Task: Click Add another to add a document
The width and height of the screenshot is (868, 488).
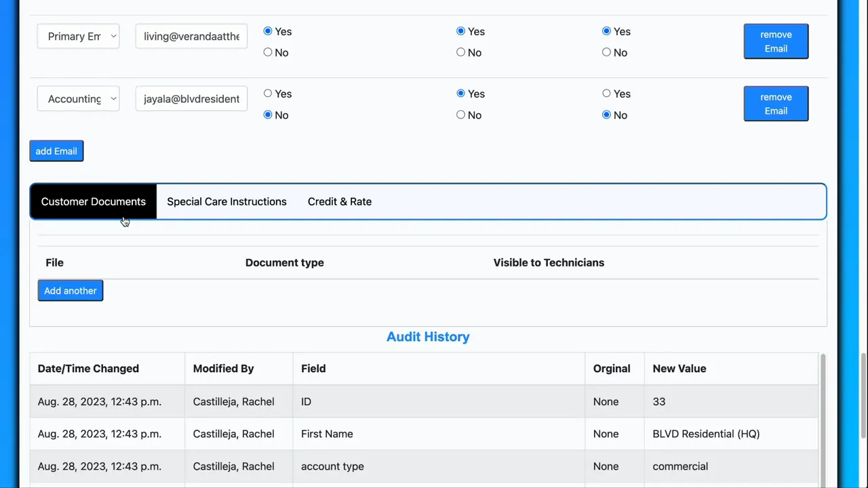Action: pos(70,291)
